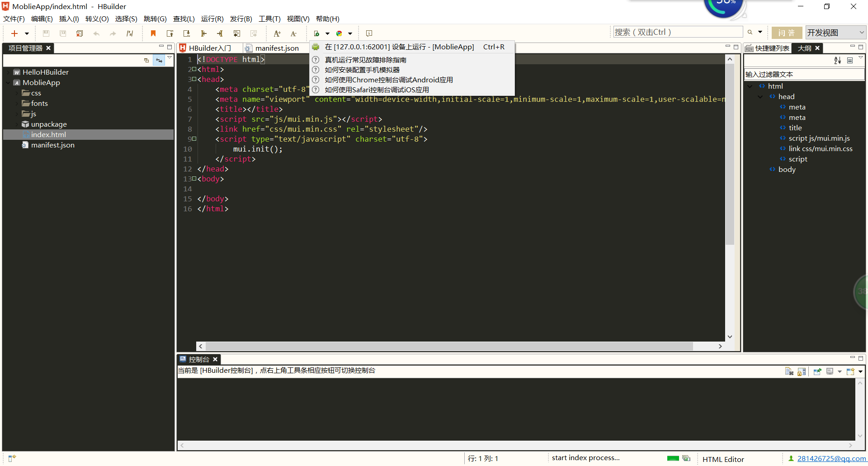868x466 pixels.
Task: Open the search options dropdown arrow
Action: click(760, 32)
